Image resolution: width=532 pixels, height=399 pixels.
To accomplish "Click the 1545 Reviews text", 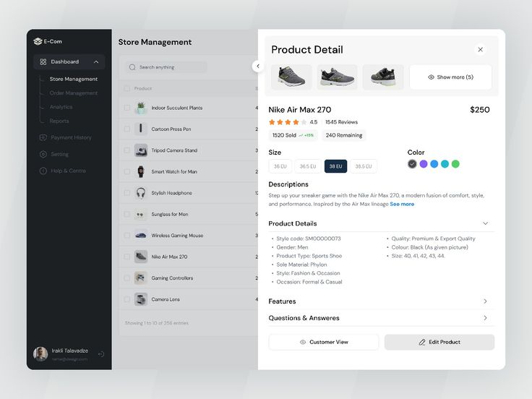I will click(x=341, y=122).
